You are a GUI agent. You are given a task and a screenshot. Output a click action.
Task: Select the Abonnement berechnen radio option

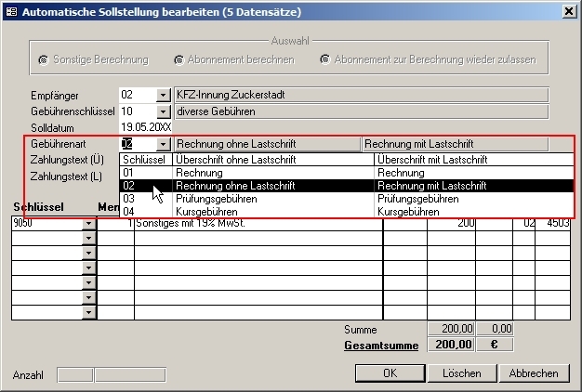click(x=179, y=59)
